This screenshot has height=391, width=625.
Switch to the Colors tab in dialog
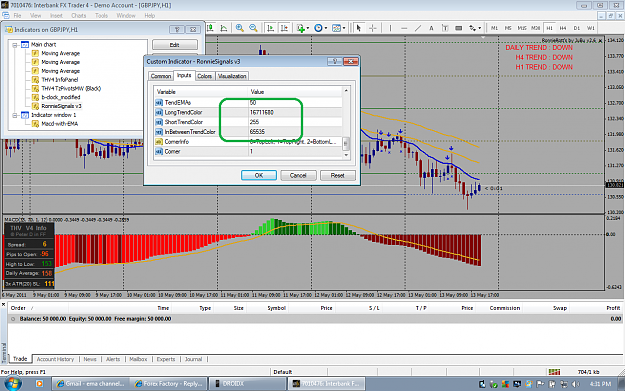[204, 76]
